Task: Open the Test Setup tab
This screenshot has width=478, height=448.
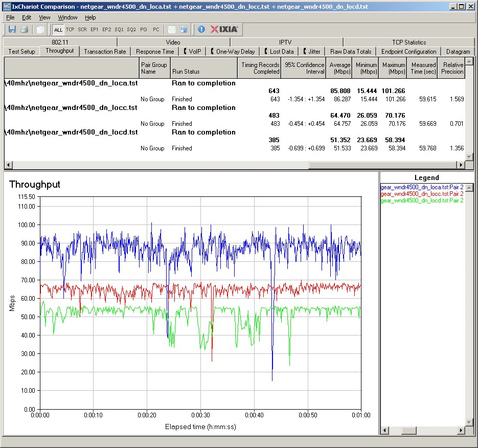Action: [21, 52]
